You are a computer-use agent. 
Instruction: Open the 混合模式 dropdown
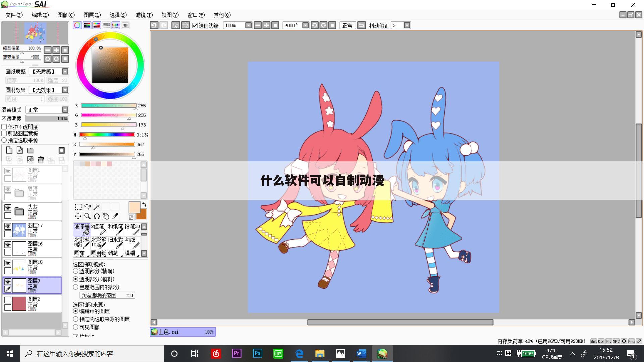point(65,110)
